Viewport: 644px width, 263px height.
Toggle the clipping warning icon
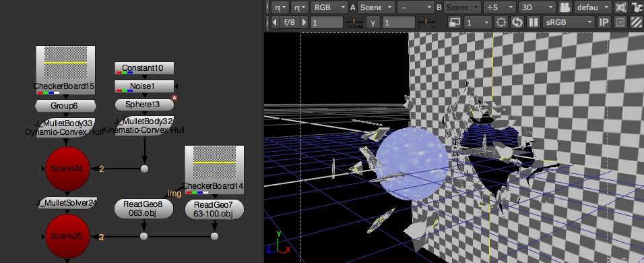tap(621, 22)
